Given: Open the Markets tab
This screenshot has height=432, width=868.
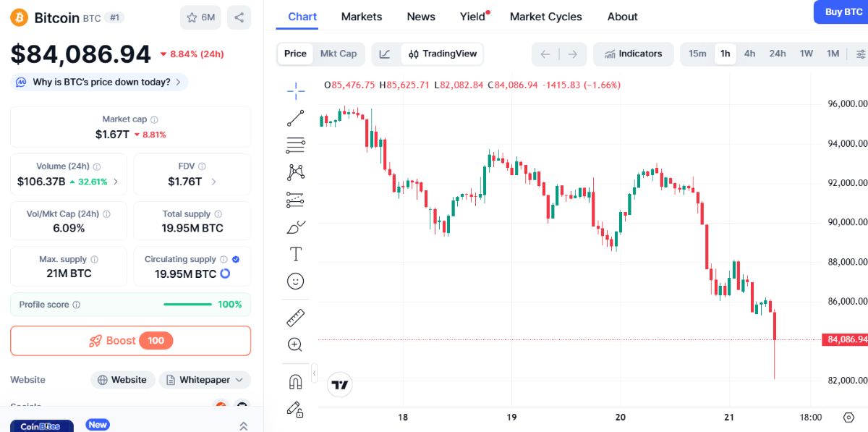Looking at the screenshot, I should click(362, 17).
